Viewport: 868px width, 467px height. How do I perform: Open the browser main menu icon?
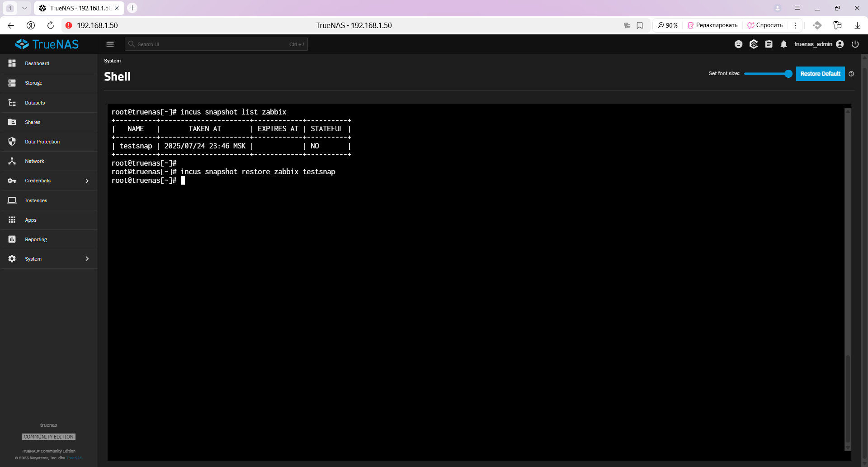[x=797, y=8]
